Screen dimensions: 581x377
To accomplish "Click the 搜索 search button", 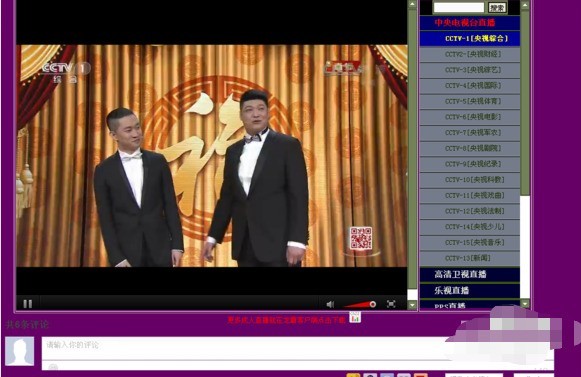I will tap(497, 7).
